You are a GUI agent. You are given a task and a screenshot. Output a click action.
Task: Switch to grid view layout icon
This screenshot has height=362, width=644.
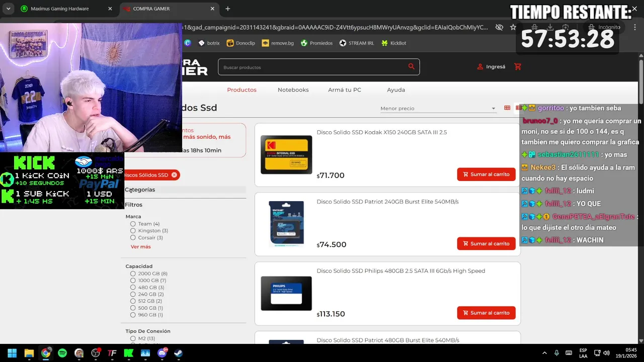pos(507,108)
